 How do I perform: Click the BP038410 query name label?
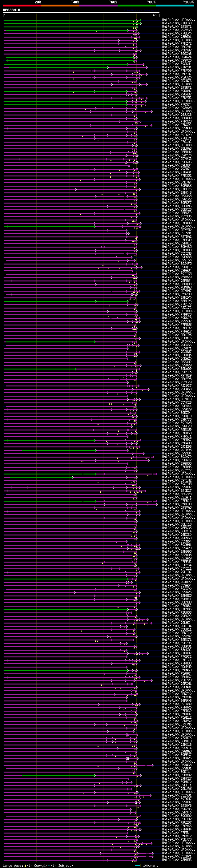(x=11, y=10)
